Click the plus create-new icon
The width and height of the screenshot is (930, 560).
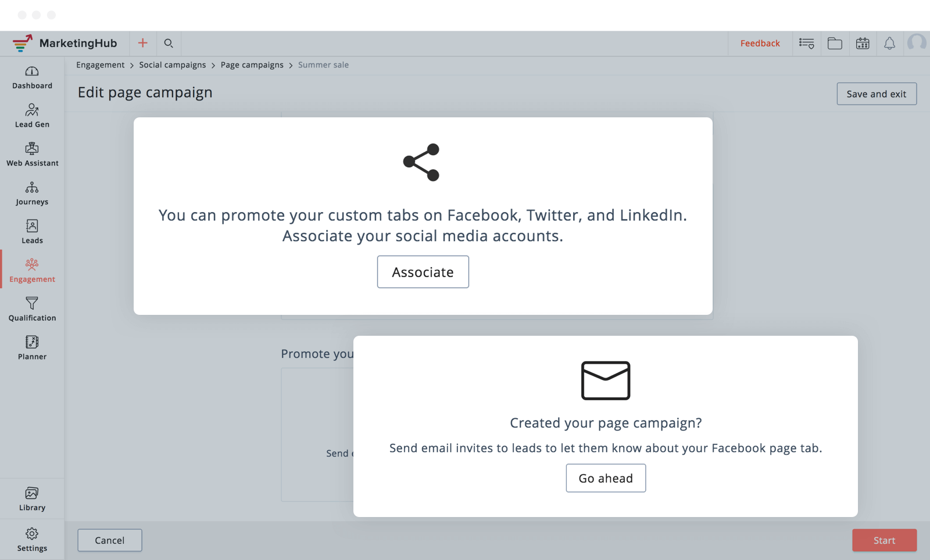click(142, 43)
